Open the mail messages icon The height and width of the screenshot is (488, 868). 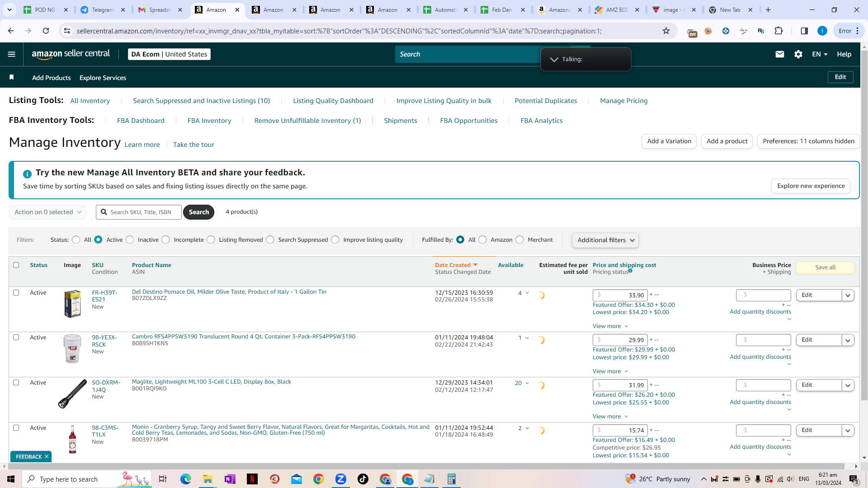pos(780,54)
